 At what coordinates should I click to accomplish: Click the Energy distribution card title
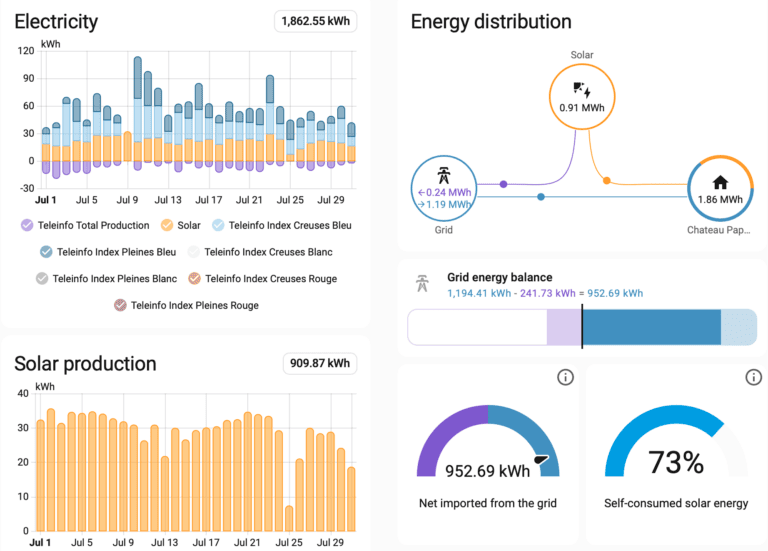coord(491,22)
